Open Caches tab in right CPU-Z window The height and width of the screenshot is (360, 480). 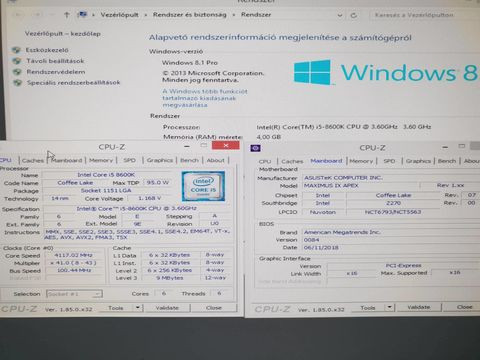(x=292, y=161)
